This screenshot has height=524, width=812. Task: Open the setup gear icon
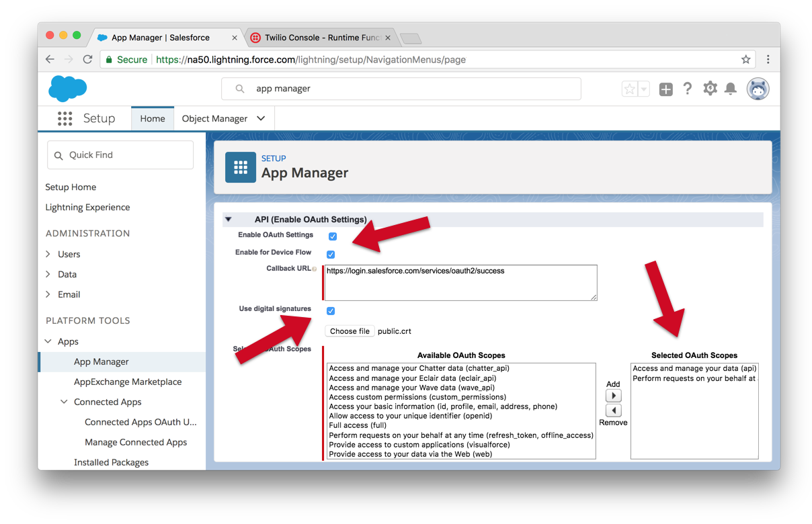(710, 89)
